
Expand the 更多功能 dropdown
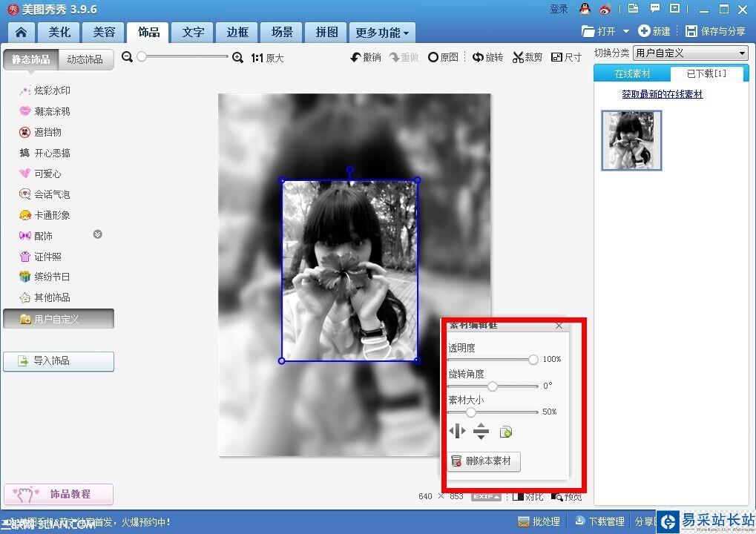[x=382, y=33]
